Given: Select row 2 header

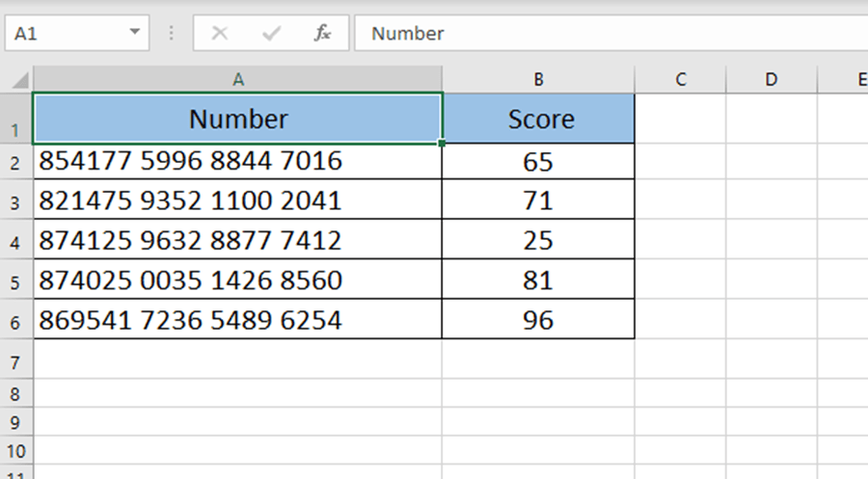Looking at the screenshot, I should point(16,162).
